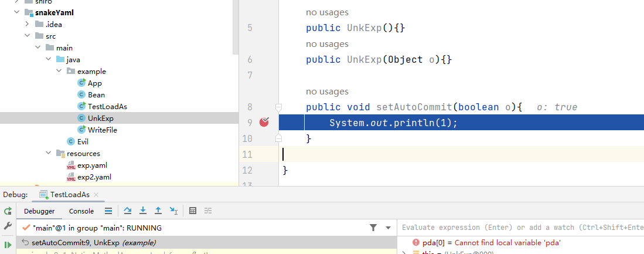Viewport: 644px width, 254px height.
Task: Collapse the setAutoCommit method fold marker
Action: point(279,107)
